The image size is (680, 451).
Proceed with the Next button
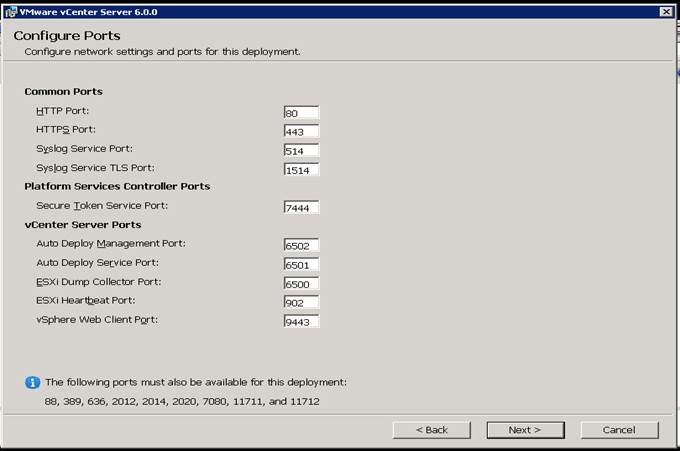click(x=526, y=430)
